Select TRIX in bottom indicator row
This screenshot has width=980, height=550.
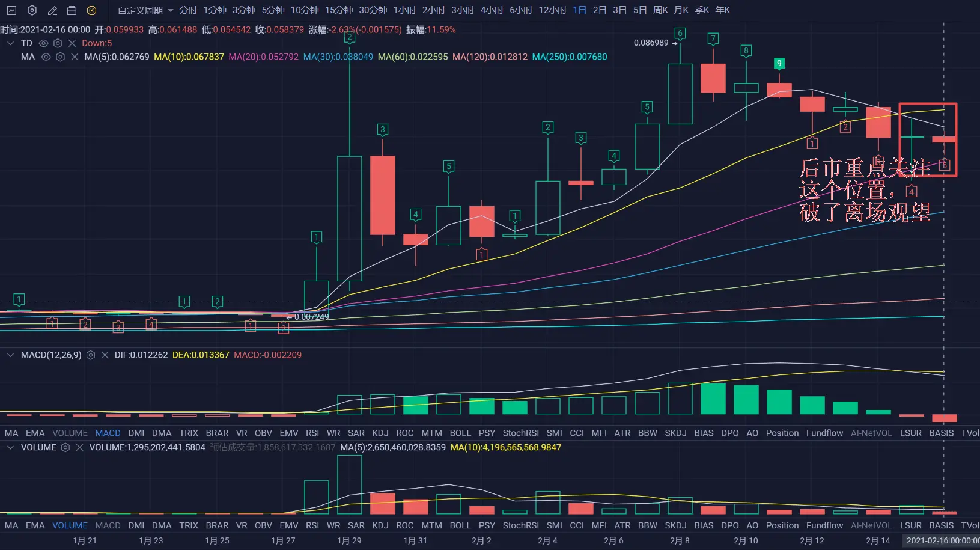tap(189, 526)
